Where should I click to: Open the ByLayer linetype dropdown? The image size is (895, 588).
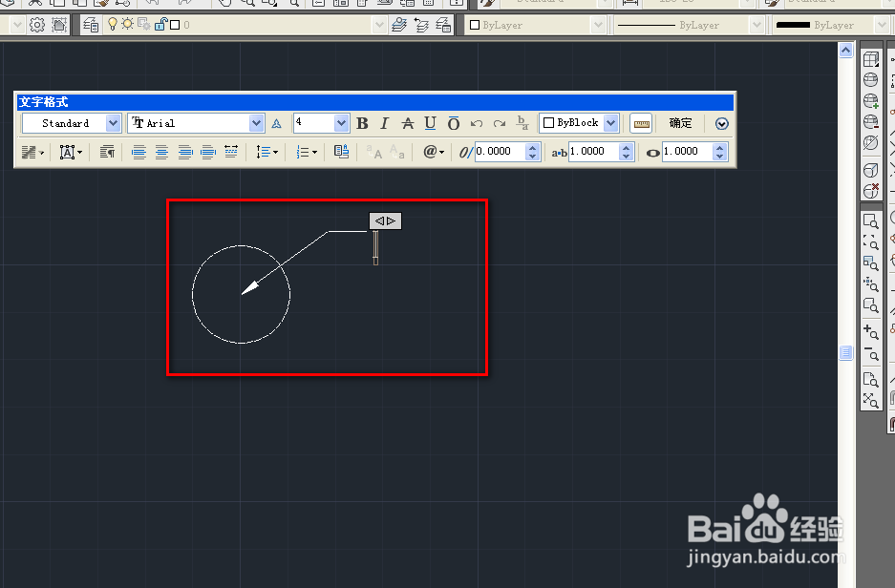pyautogui.click(x=756, y=25)
